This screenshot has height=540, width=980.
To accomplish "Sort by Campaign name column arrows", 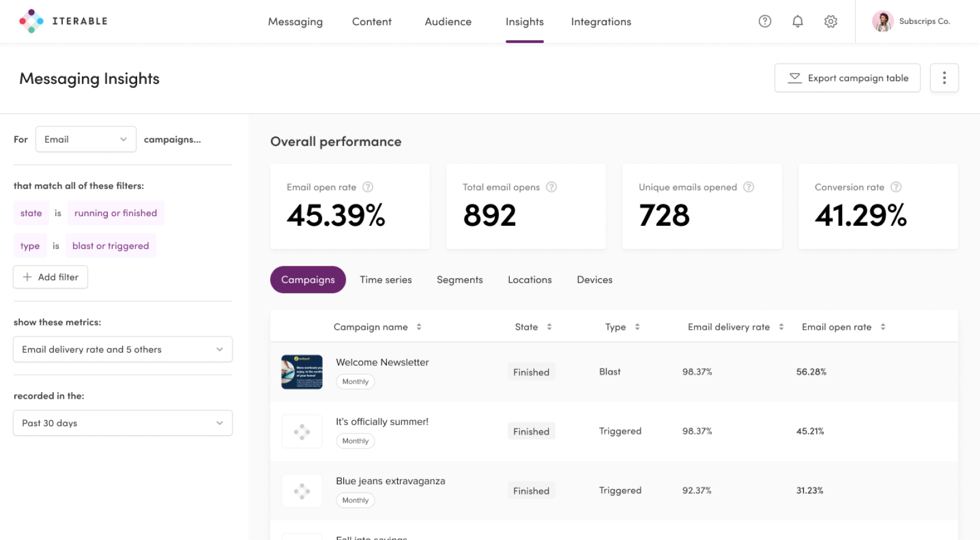I will [x=419, y=327].
